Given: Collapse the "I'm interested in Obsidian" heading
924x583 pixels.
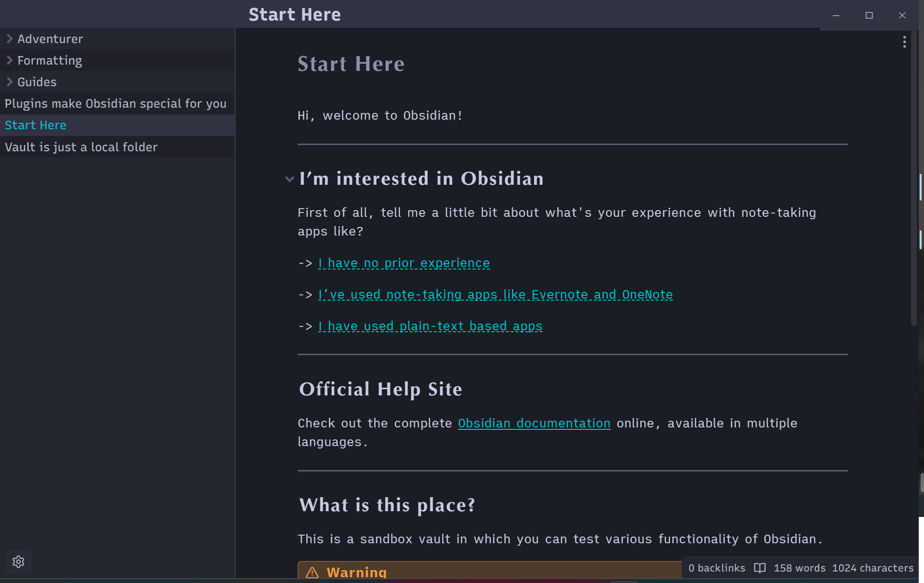Looking at the screenshot, I should [x=289, y=179].
